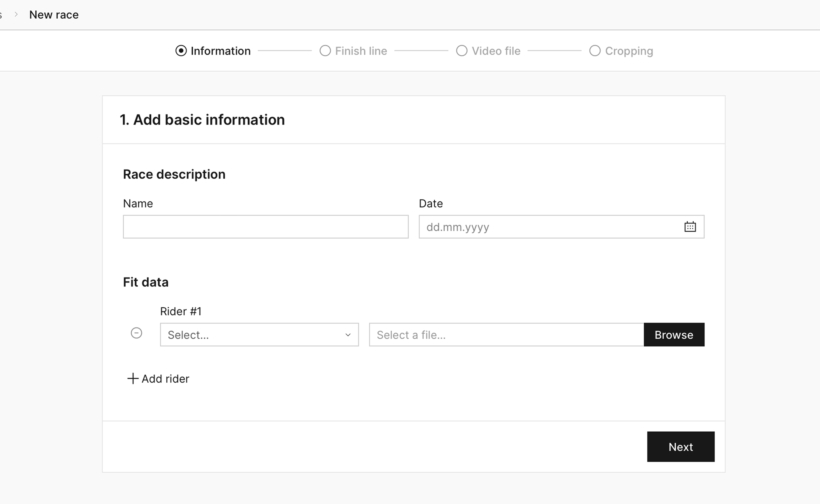Click the Video file step label
The height and width of the screenshot is (504, 820).
tap(496, 51)
